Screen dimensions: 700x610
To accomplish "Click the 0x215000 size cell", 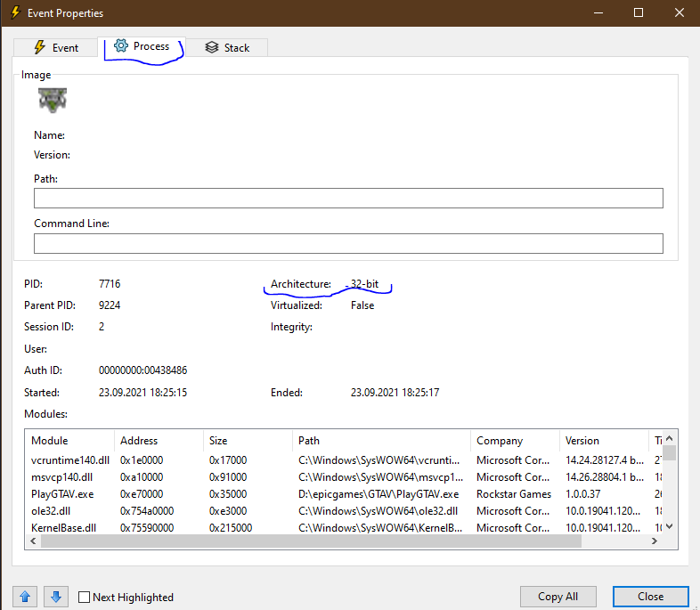I will [231, 528].
